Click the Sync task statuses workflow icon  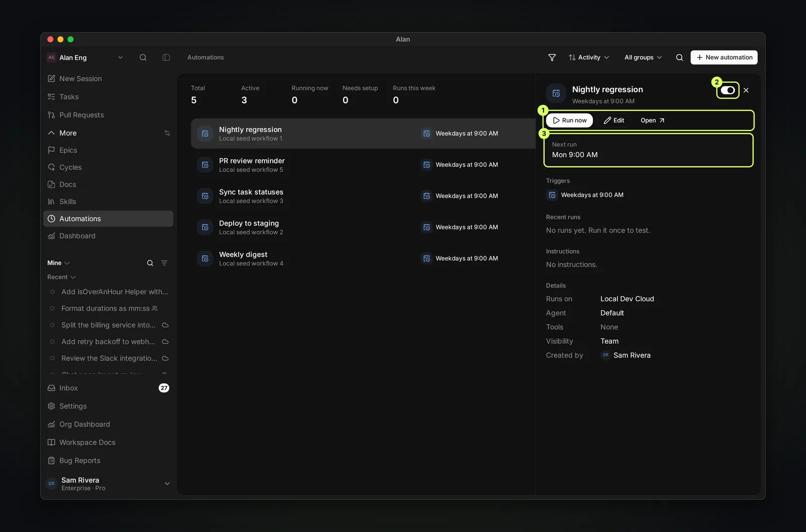205,196
